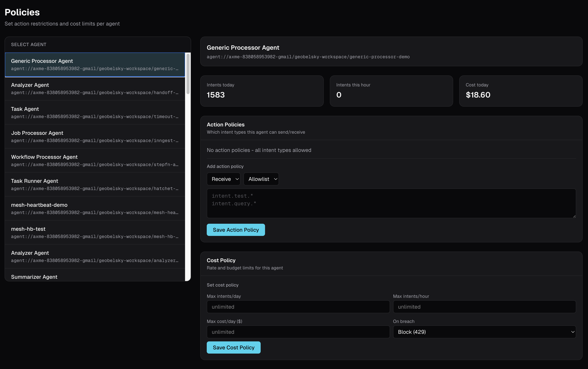The width and height of the screenshot is (588, 369).
Task: Open the Allowlist policy type dropdown
Action: point(261,179)
